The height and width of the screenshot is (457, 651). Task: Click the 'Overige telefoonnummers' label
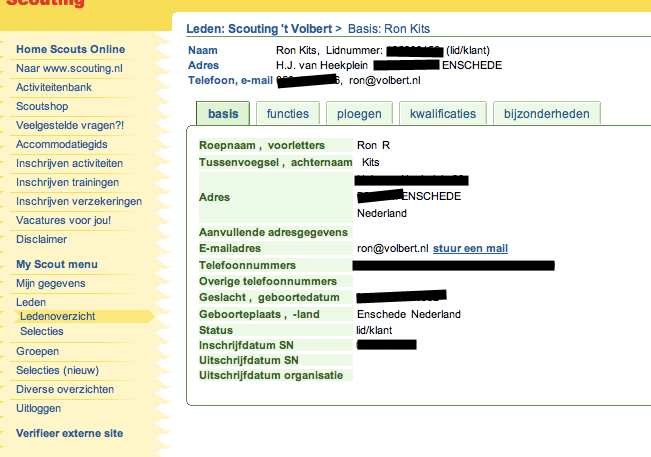[x=268, y=281]
